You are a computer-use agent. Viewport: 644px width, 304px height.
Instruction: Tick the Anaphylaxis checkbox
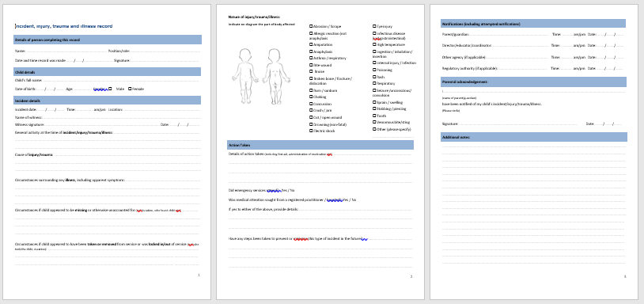(311, 51)
